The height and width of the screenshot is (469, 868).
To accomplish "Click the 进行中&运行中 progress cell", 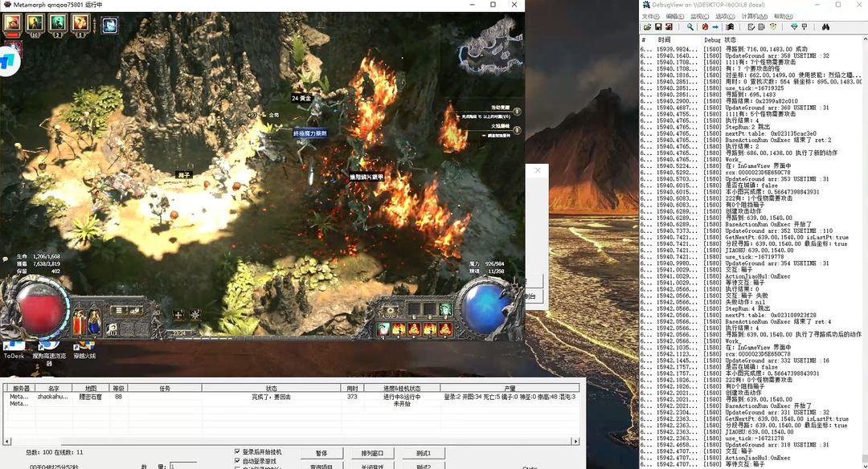I will tap(402, 397).
